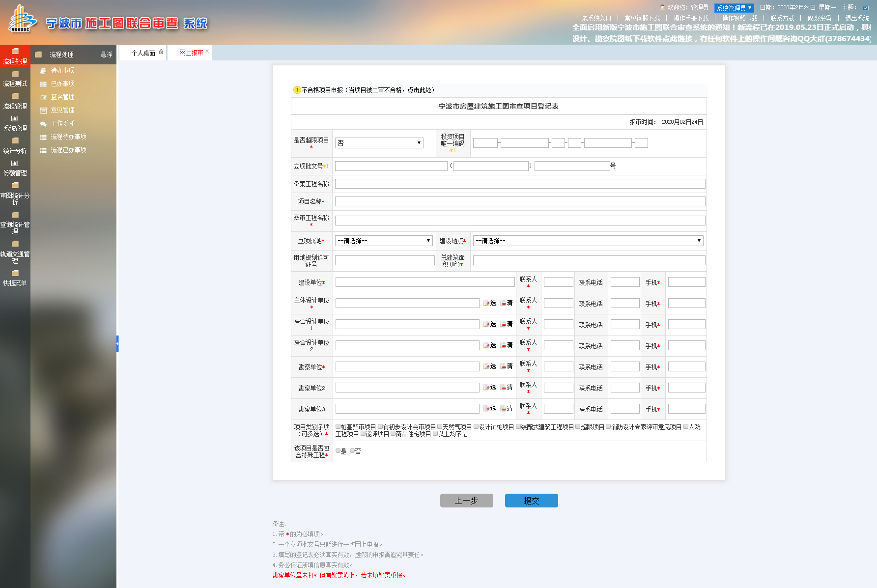The height and width of the screenshot is (588, 877).
Task: Open 签名管理 signature management
Action: pos(62,97)
